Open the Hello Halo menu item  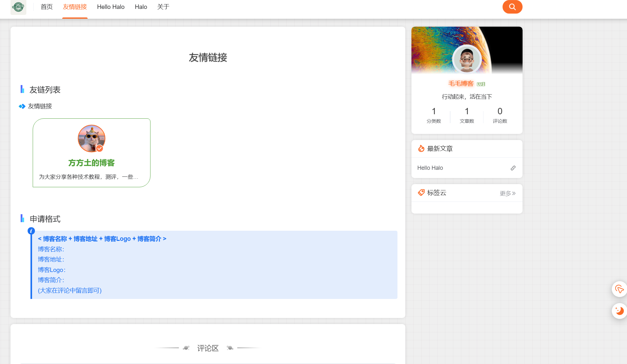[x=110, y=7]
